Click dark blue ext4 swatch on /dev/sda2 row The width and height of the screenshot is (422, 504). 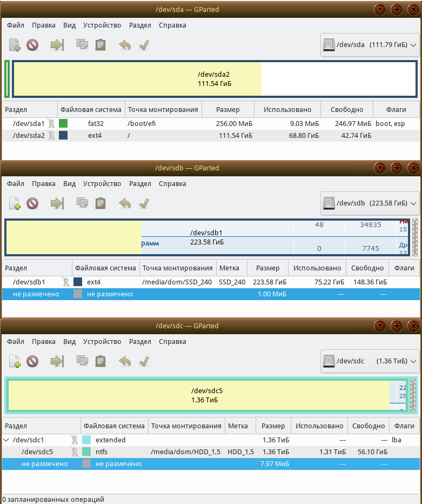pyautogui.click(x=63, y=135)
